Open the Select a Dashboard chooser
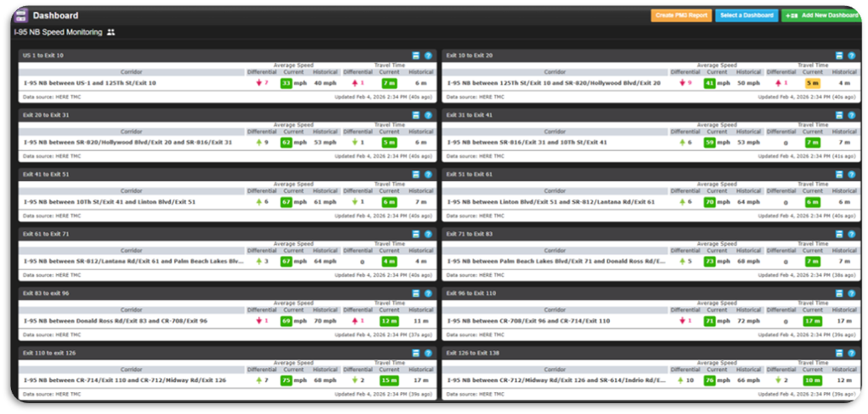The width and height of the screenshot is (868, 414). click(746, 15)
